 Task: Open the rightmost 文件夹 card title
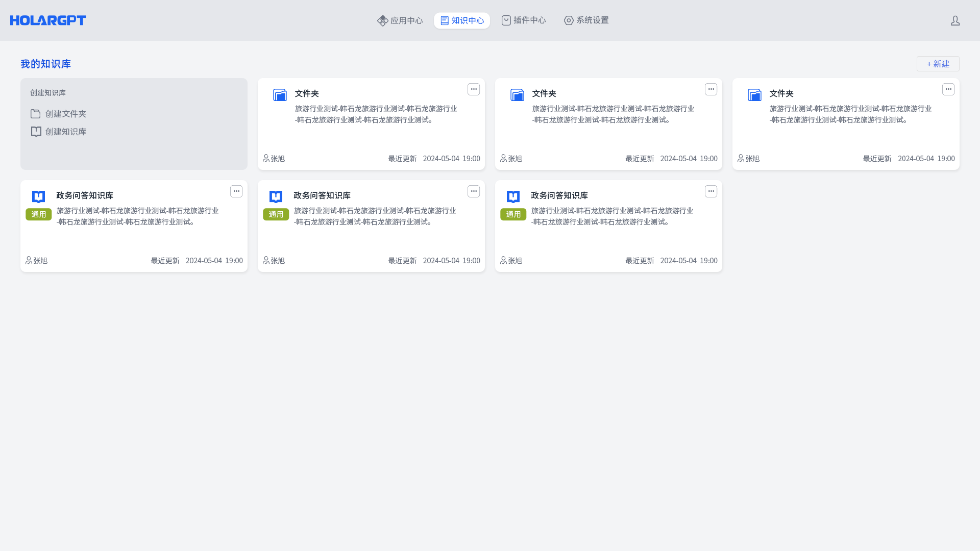(x=781, y=93)
